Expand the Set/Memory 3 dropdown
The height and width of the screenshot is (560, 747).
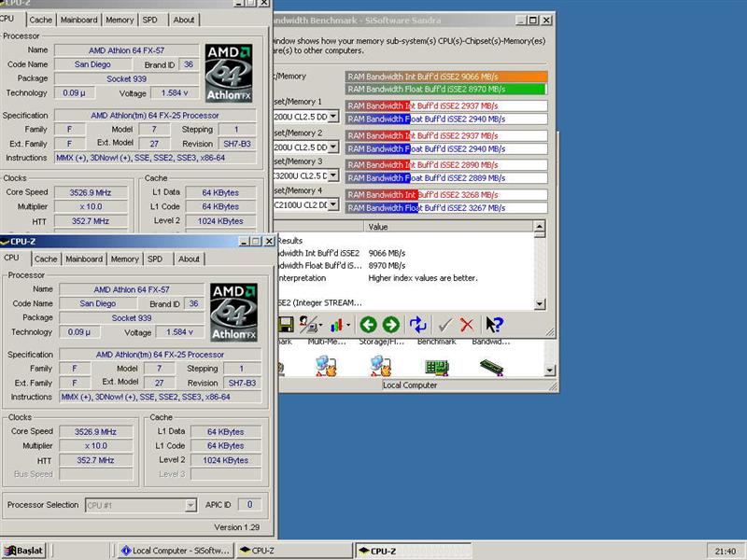[333, 175]
